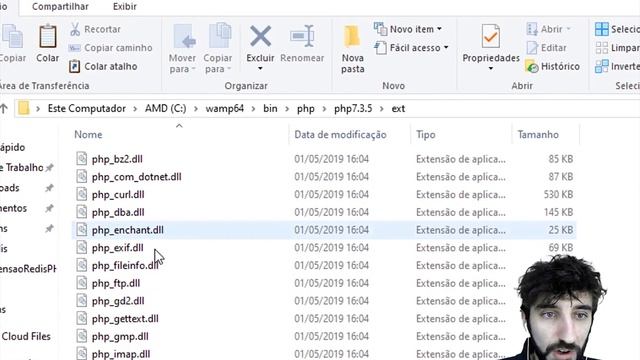Select the php_ftp.dll file
640x360 pixels.
pos(116,283)
